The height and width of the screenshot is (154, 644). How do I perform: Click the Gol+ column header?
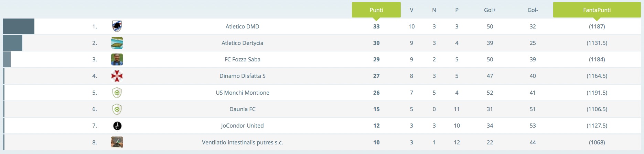(490, 10)
